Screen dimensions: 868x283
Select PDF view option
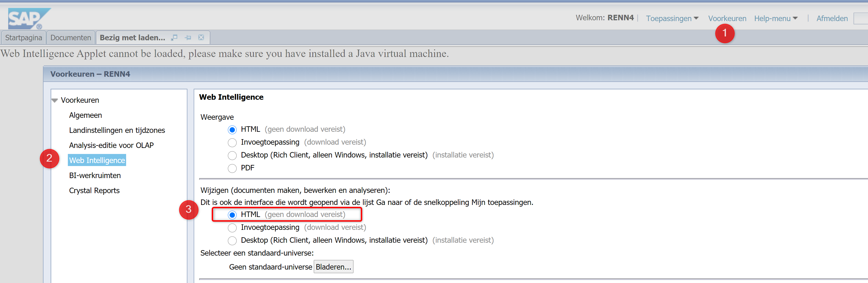(x=232, y=168)
